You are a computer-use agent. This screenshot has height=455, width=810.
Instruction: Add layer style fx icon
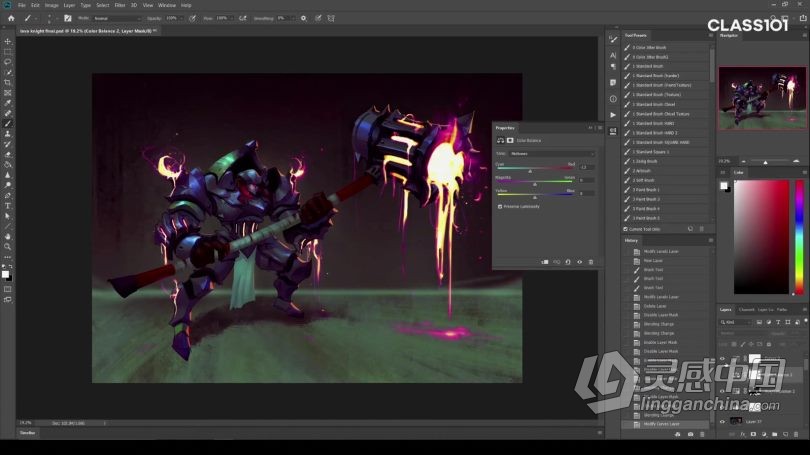(x=742, y=434)
